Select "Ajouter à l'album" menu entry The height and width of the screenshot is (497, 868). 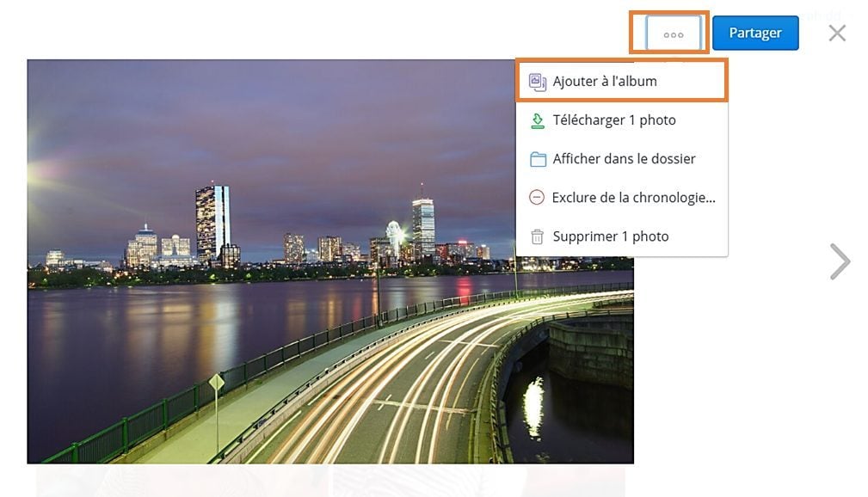tap(622, 82)
